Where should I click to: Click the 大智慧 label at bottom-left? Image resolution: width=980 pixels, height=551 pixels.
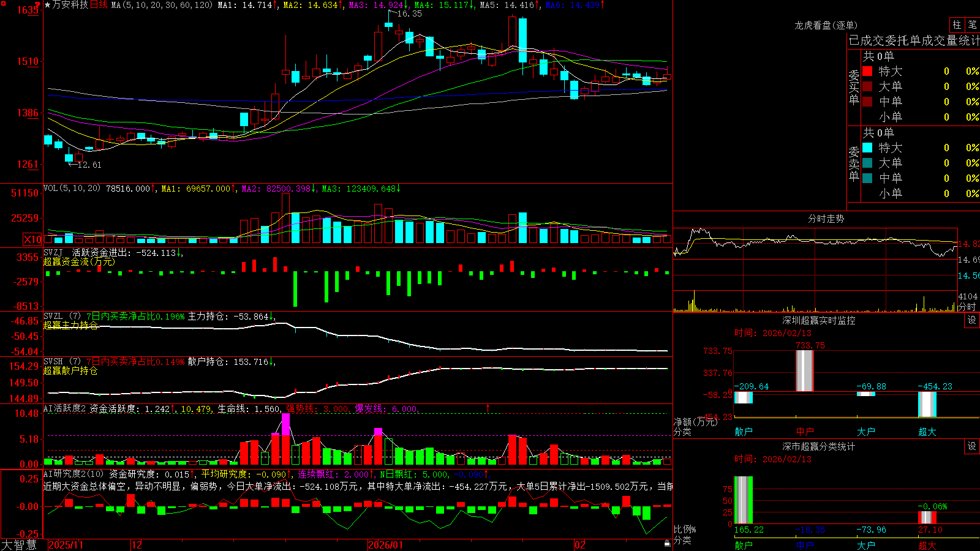(x=19, y=545)
